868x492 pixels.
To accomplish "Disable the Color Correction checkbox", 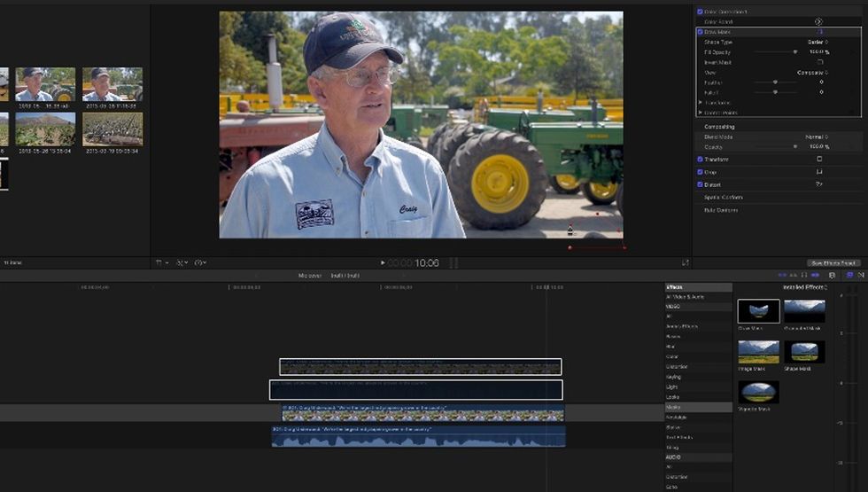I will point(700,12).
